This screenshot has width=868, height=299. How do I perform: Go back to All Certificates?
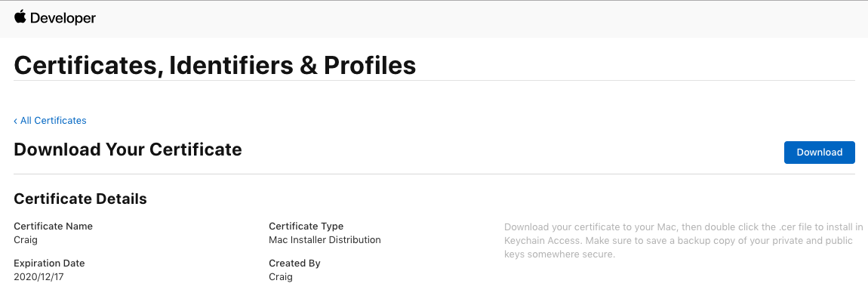(50, 121)
